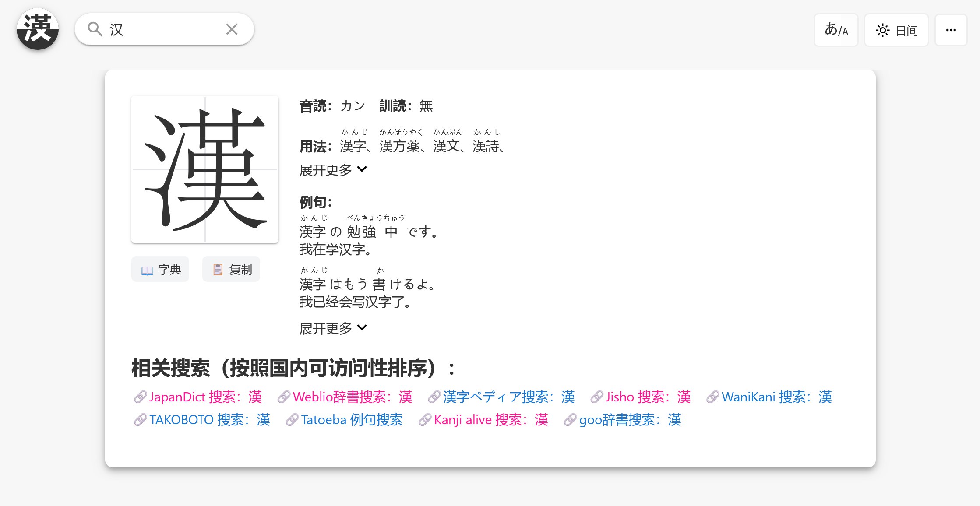Expand more usages under 用法
Viewport: 980px width, 506px height.
click(333, 170)
